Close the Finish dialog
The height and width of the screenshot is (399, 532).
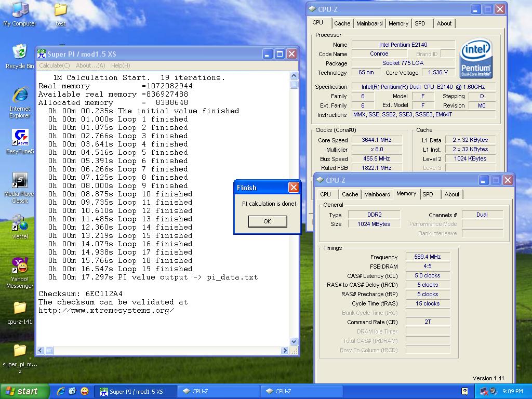[294, 187]
